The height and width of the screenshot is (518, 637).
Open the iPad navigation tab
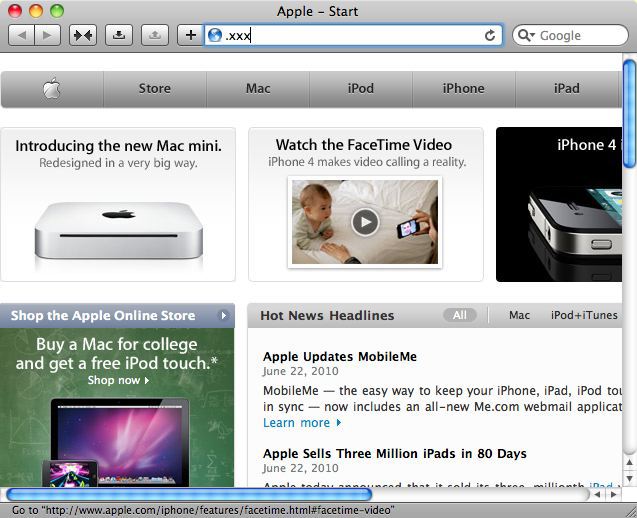click(x=567, y=89)
